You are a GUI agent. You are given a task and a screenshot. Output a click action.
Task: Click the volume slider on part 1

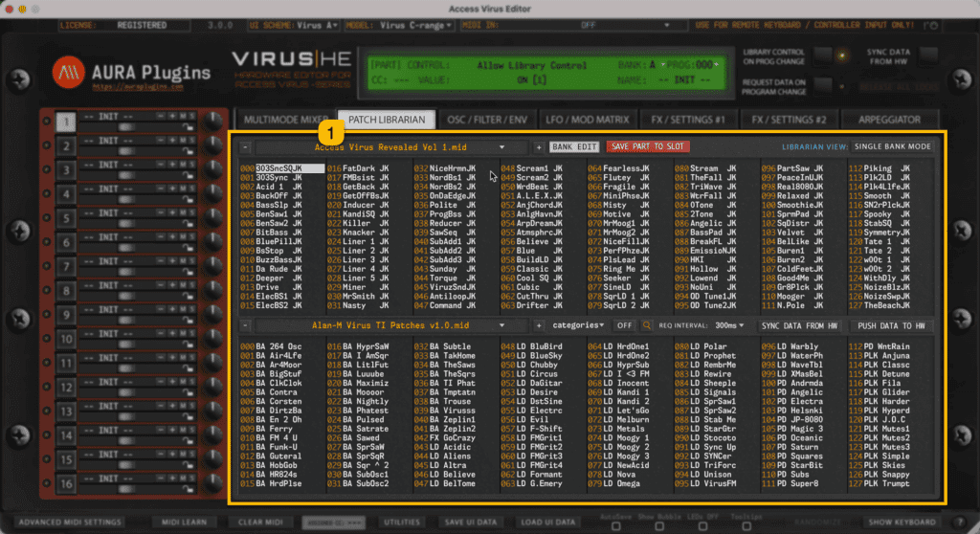click(126, 127)
